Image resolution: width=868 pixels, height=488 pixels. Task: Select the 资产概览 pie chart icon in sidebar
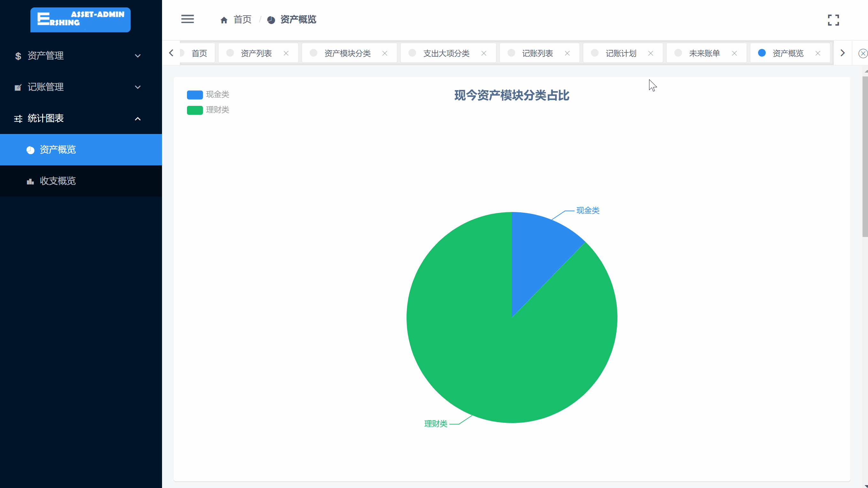pyautogui.click(x=30, y=150)
